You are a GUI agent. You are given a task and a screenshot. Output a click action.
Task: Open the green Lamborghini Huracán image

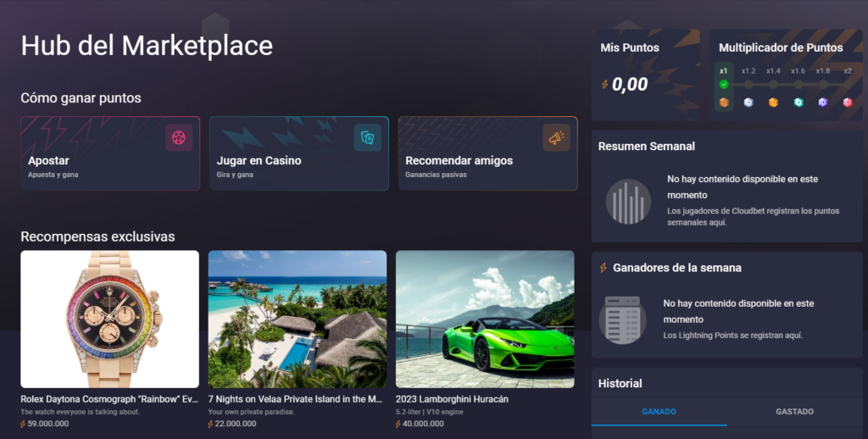[485, 319]
